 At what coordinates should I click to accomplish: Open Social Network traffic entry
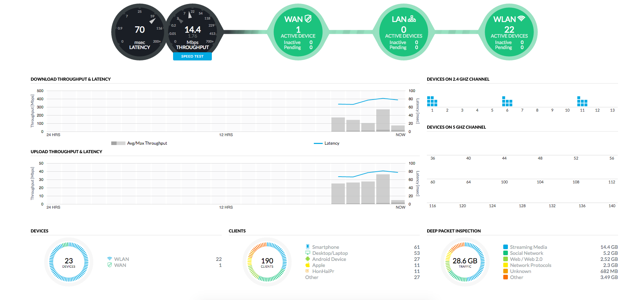click(x=560, y=253)
